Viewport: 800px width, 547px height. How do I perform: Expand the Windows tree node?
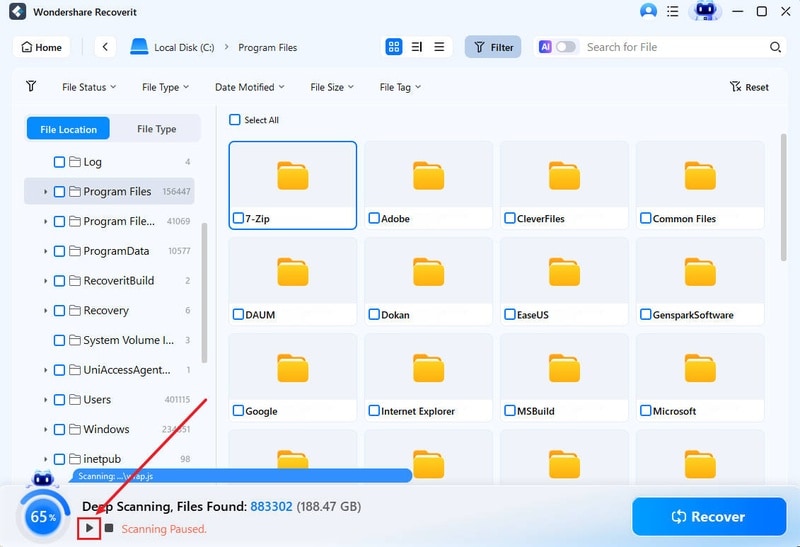pos(45,430)
